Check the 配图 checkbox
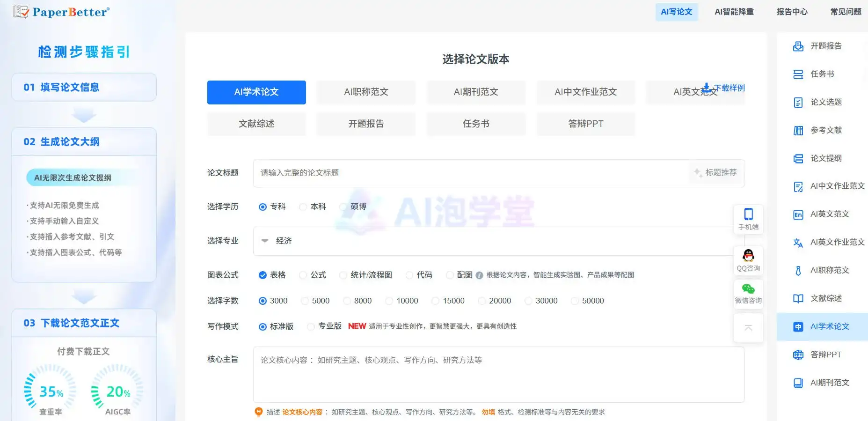The height and width of the screenshot is (421, 868). point(450,275)
